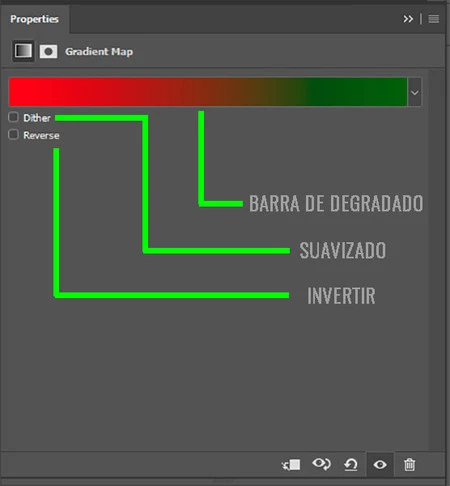450x486 pixels.
Task: Select the layer mask icon
Action: tap(48, 52)
